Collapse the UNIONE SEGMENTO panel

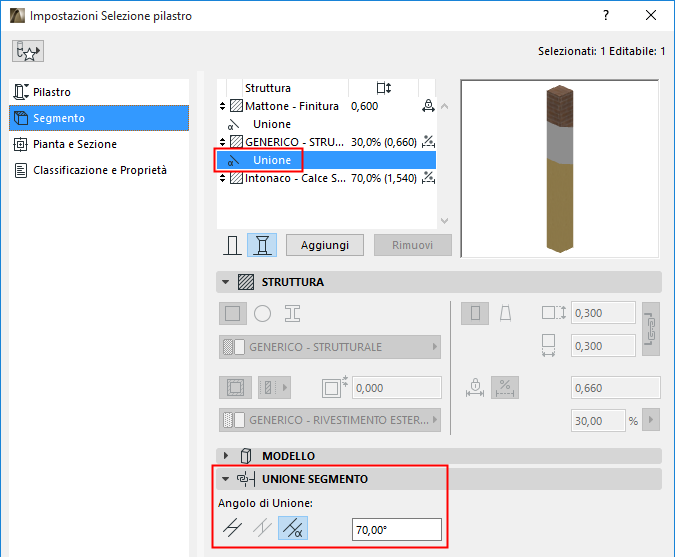point(225,479)
